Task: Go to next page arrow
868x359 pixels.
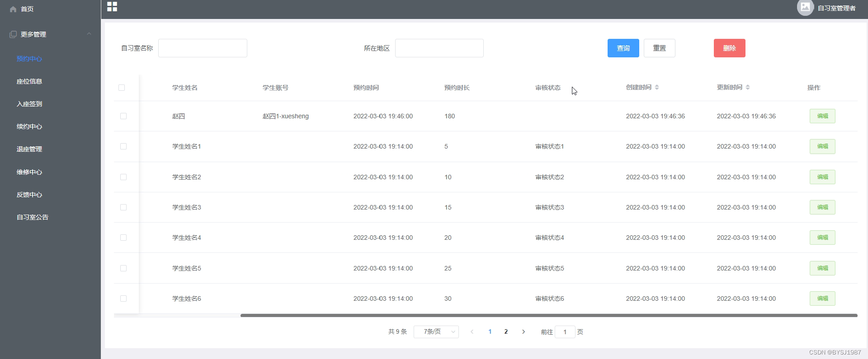Action: [524, 331]
